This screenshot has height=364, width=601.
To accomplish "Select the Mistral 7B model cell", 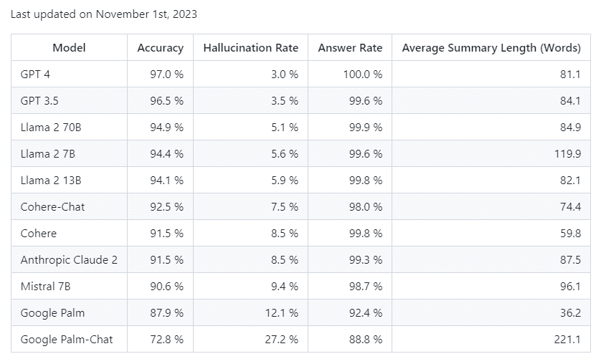I will point(46,287).
